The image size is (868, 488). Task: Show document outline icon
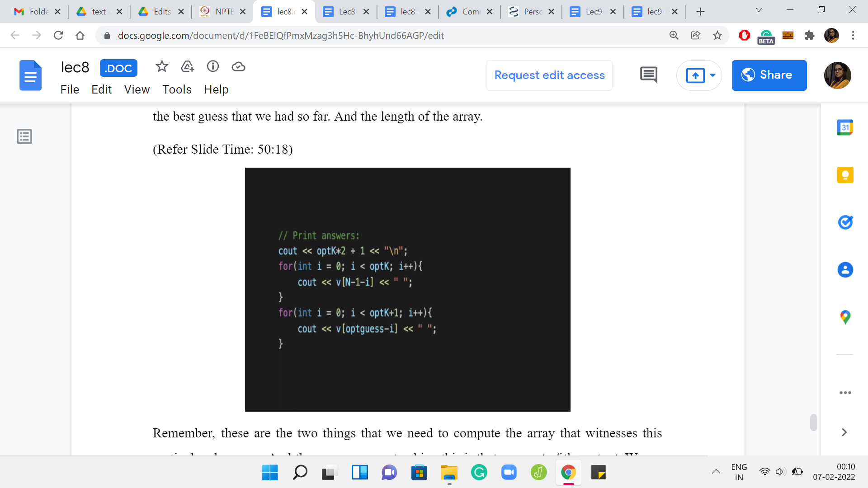[x=24, y=136]
